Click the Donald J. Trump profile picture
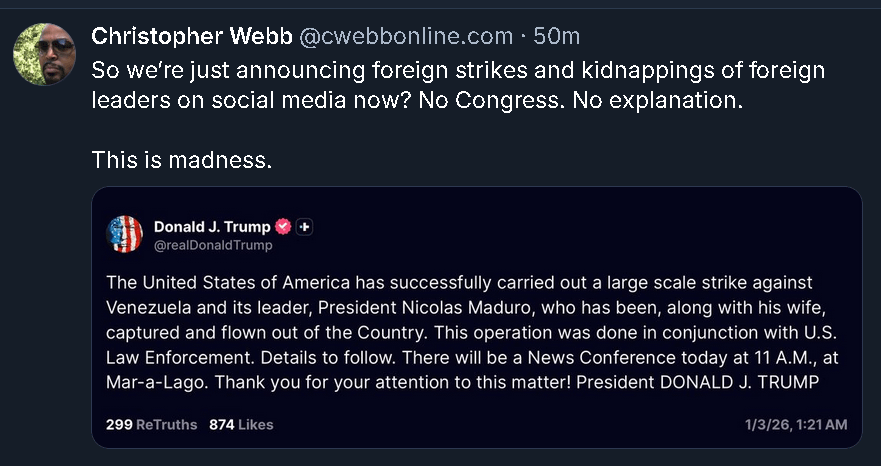Image resolution: width=881 pixels, height=466 pixels. pos(125,234)
